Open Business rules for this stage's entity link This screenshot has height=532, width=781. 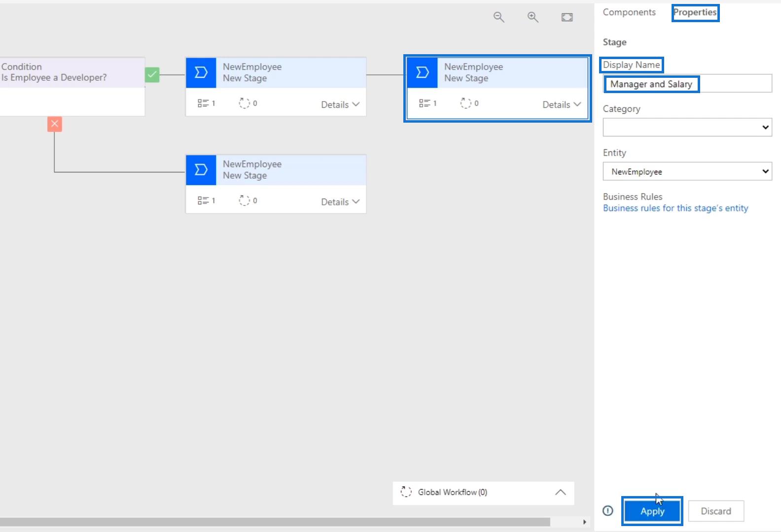[x=675, y=208]
